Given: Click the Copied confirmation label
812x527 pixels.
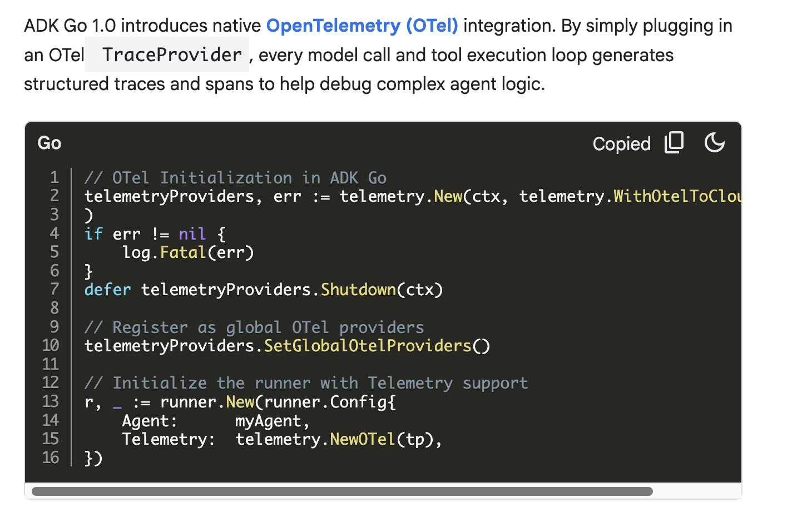Looking at the screenshot, I should (622, 143).
